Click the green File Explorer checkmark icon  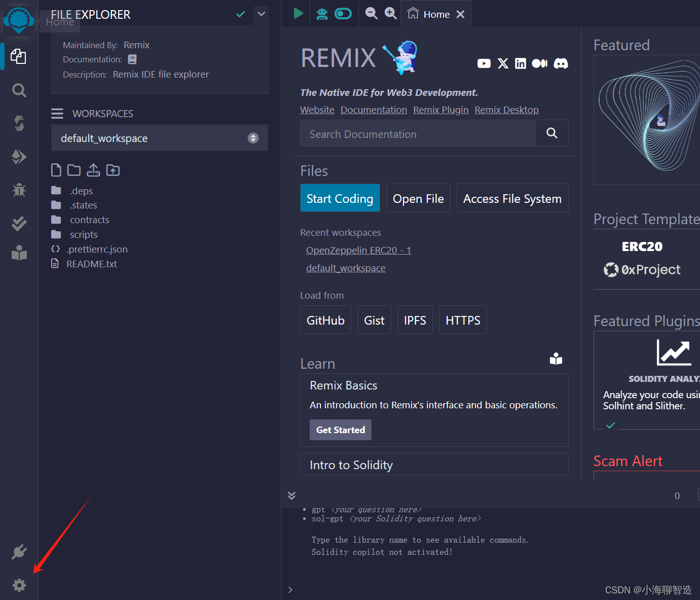[x=241, y=14]
